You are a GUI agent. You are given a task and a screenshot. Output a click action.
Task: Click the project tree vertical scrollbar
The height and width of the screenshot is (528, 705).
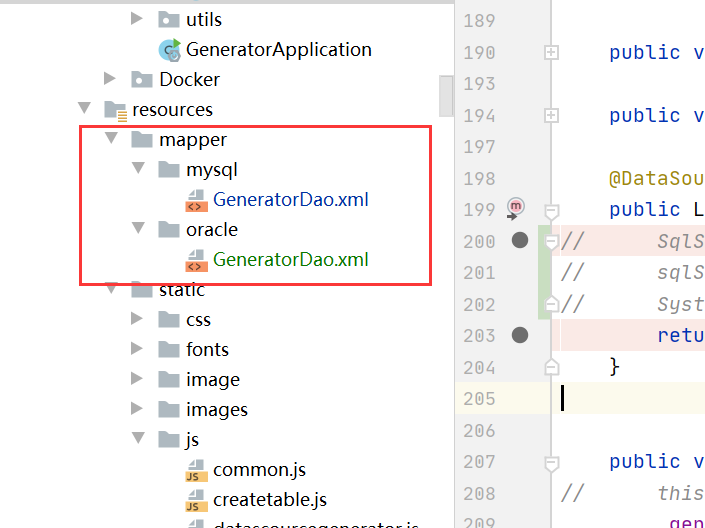(446, 97)
